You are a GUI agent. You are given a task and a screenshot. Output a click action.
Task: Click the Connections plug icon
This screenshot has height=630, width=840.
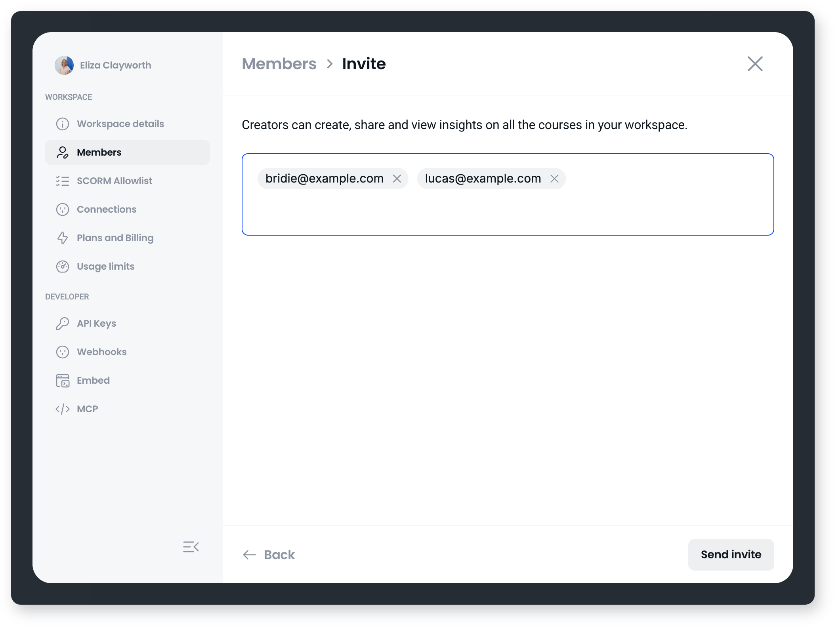63,209
